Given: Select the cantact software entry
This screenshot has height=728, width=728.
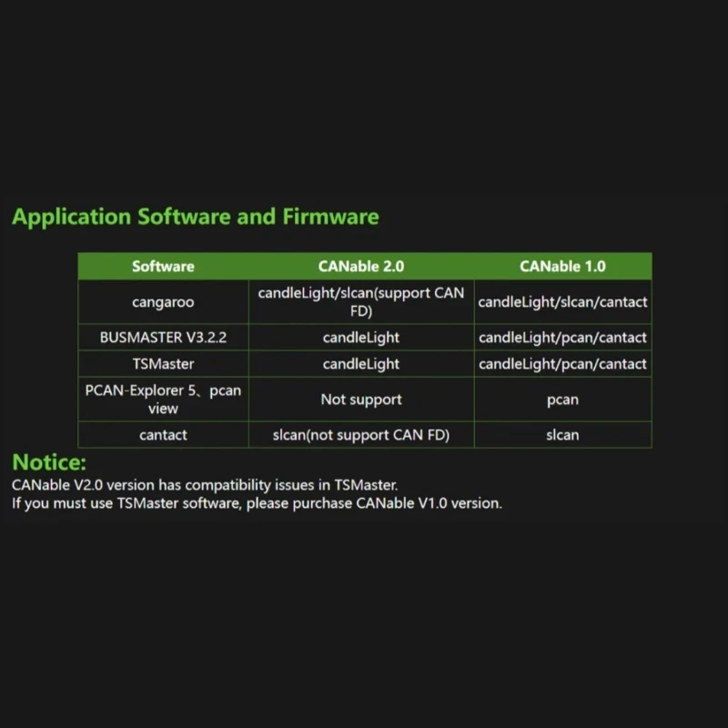Looking at the screenshot, I should tap(163, 435).
